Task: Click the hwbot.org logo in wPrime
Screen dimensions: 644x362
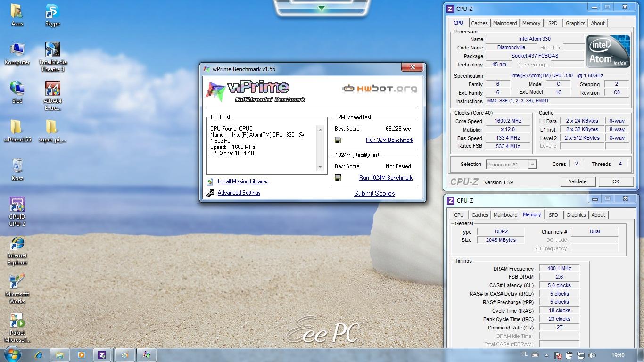Action: click(x=380, y=88)
